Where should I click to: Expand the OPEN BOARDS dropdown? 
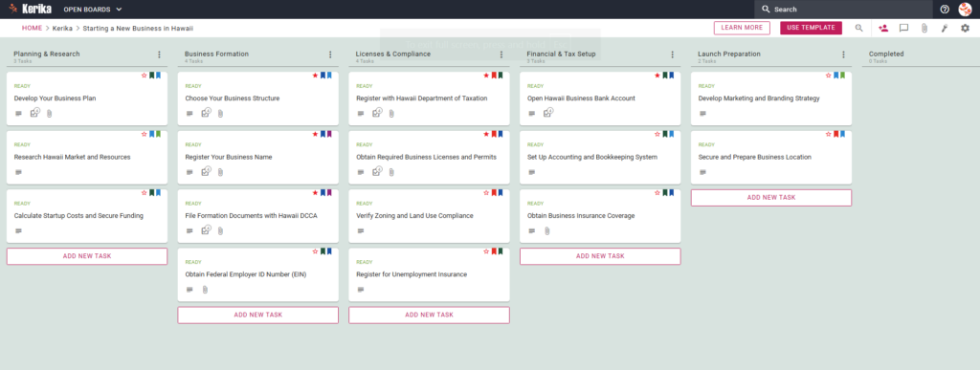[x=93, y=10]
